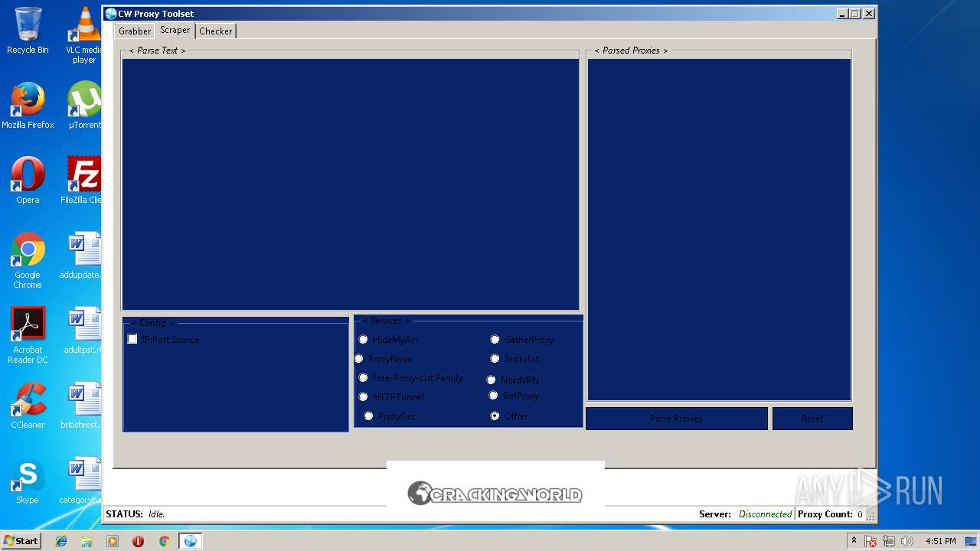
Task: Open the Windows Start menu
Action: click(21, 540)
